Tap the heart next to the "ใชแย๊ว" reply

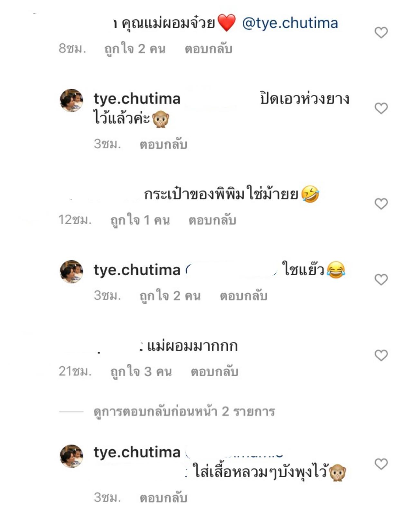pos(381,280)
